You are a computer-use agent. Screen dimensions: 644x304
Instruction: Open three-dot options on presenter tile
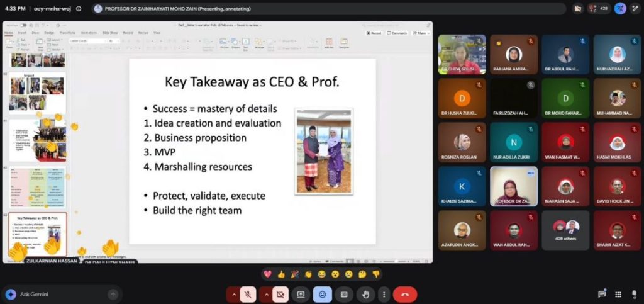coord(531,173)
